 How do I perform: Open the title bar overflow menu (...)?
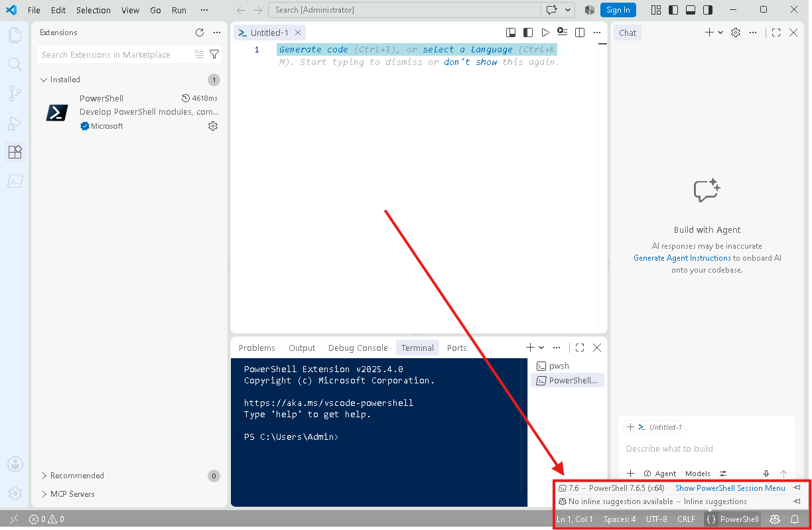204,10
